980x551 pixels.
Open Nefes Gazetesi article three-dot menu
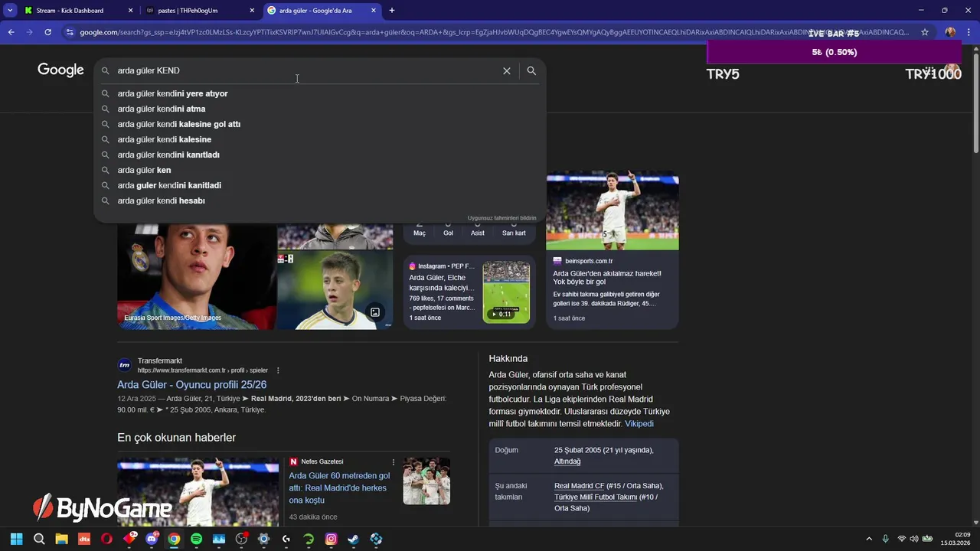pos(394,462)
